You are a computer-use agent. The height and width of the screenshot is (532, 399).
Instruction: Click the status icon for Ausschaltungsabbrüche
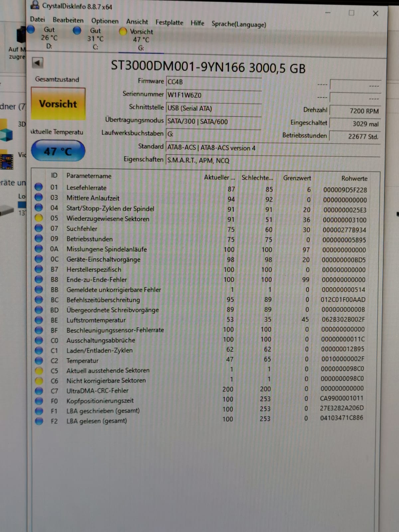coord(39,340)
